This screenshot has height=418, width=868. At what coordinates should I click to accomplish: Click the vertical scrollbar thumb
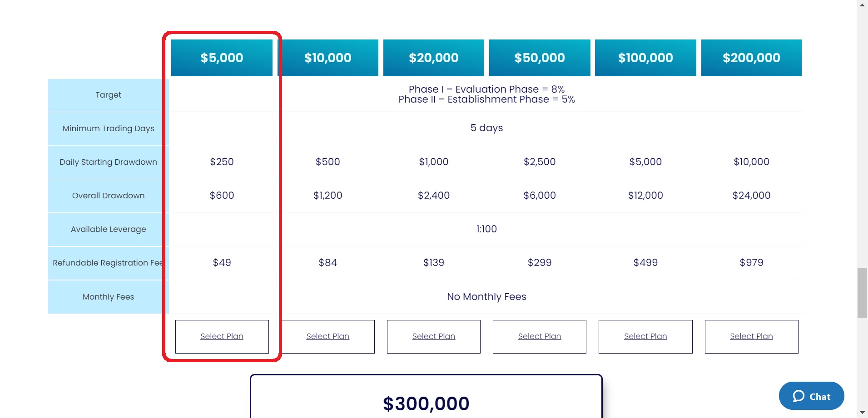[862, 293]
